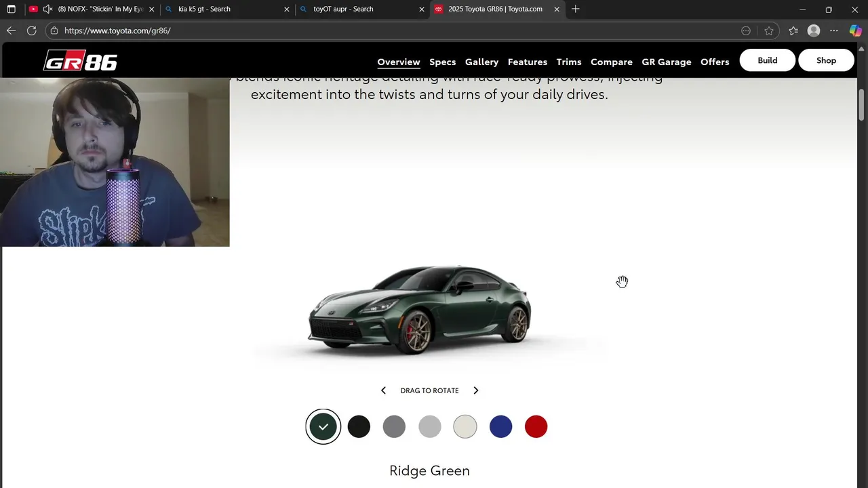Select the black color swatch
The image size is (868, 488).
tap(359, 426)
